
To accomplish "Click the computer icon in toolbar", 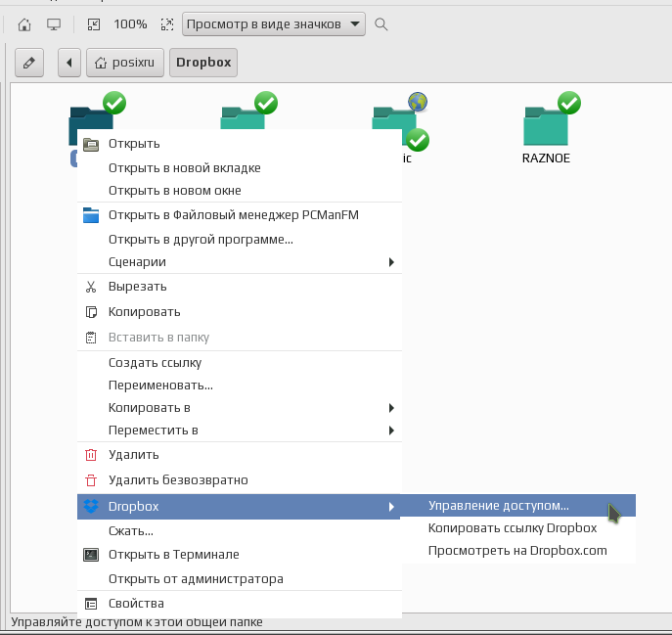I will (x=54, y=24).
